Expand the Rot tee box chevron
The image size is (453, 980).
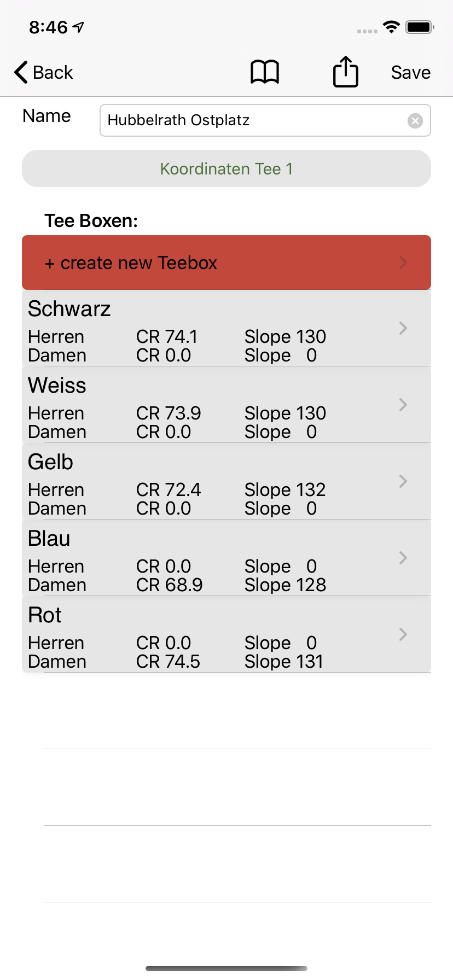(x=403, y=634)
